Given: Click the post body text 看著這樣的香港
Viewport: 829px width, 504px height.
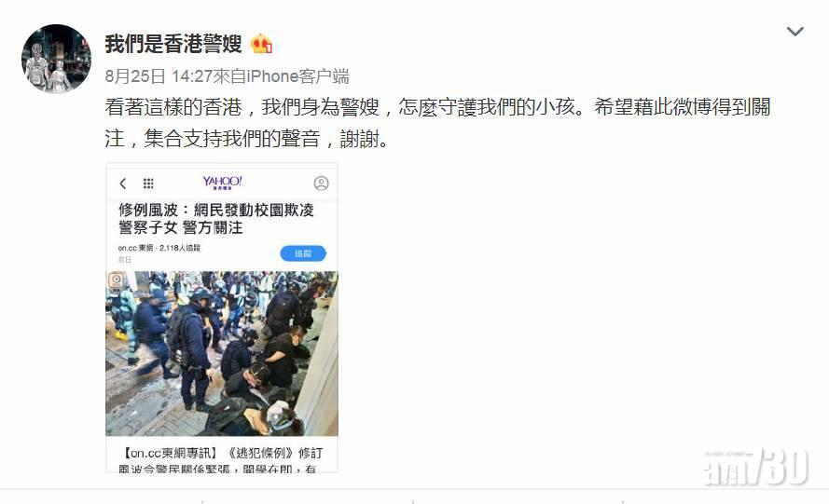Looking at the screenshot, I should click(x=437, y=123).
